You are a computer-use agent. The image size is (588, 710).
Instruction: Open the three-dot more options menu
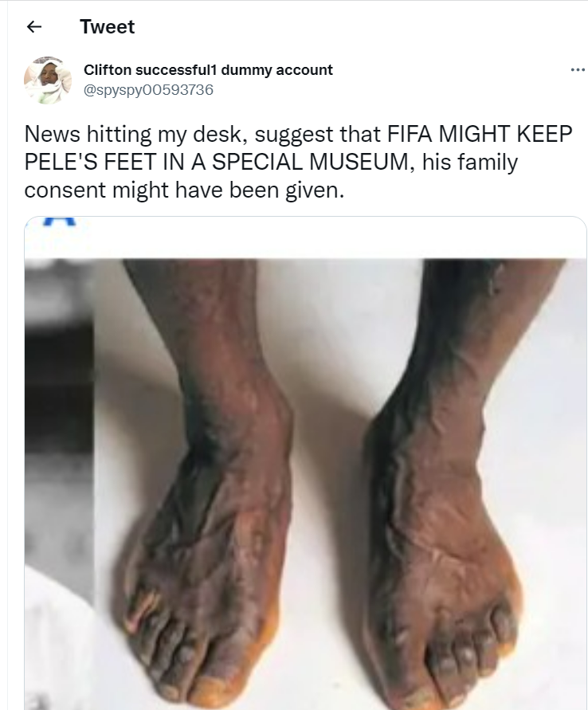578,70
